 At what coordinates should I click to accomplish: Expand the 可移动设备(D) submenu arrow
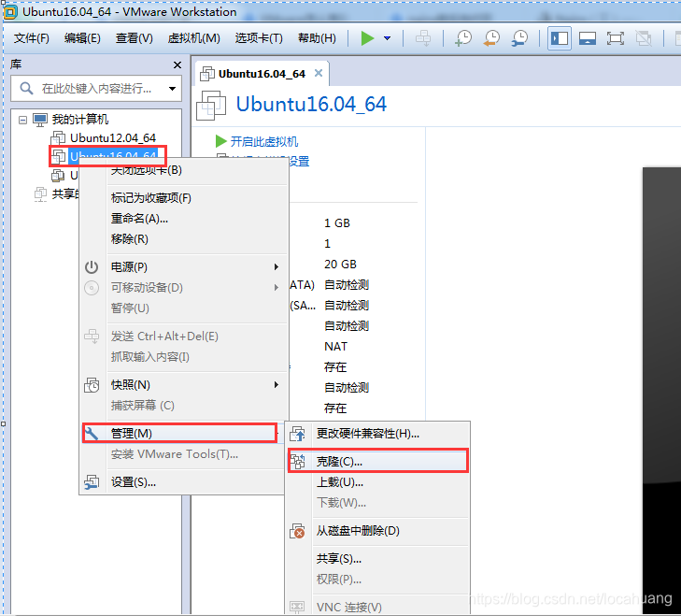[277, 287]
